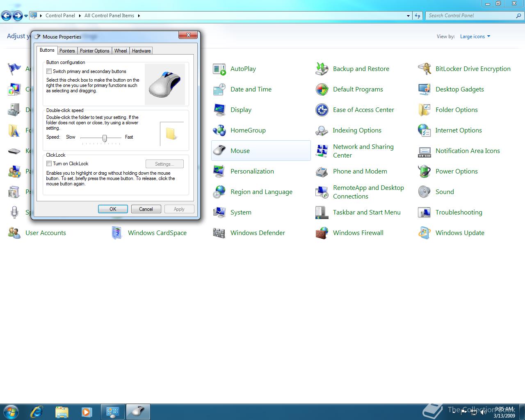This screenshot has width=525, height=420.
Task: Open the Region and Language globe icon
Action: (219, 192)
